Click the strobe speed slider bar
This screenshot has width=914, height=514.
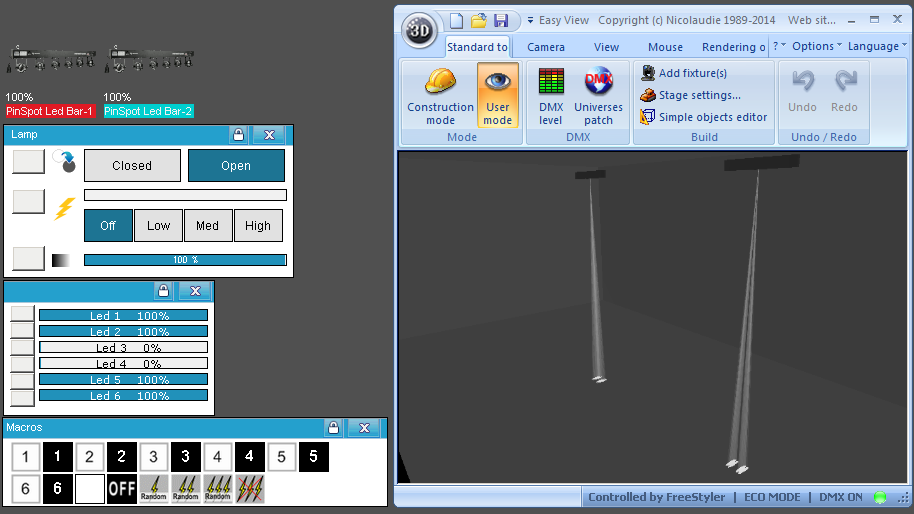tap(185, 195)
